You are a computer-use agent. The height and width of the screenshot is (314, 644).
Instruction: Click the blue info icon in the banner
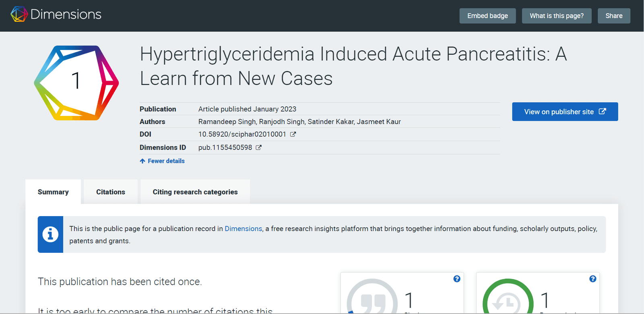tap(50, 234)
